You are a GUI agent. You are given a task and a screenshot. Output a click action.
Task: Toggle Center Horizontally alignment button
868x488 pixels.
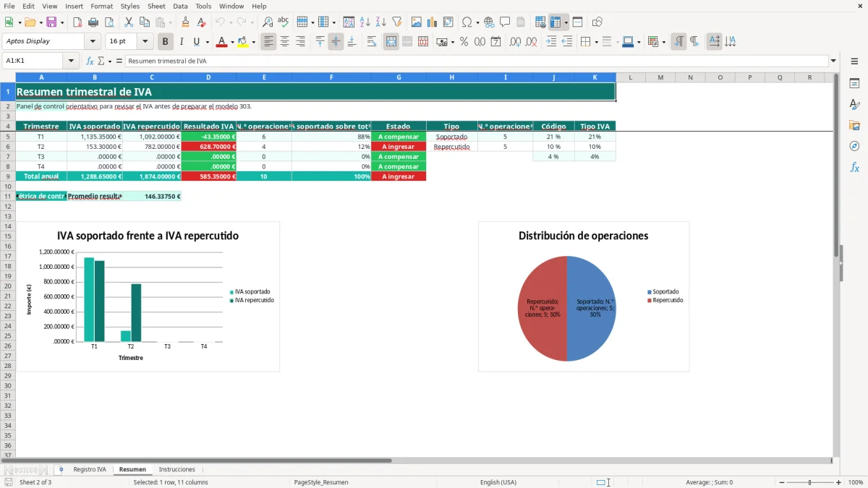coord(284,42)
